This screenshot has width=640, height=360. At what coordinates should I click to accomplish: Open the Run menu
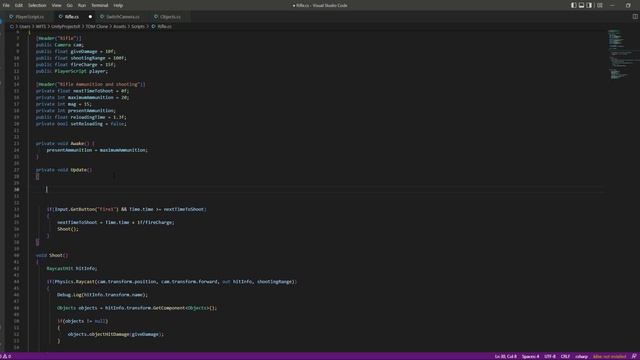tap(82, 5)
